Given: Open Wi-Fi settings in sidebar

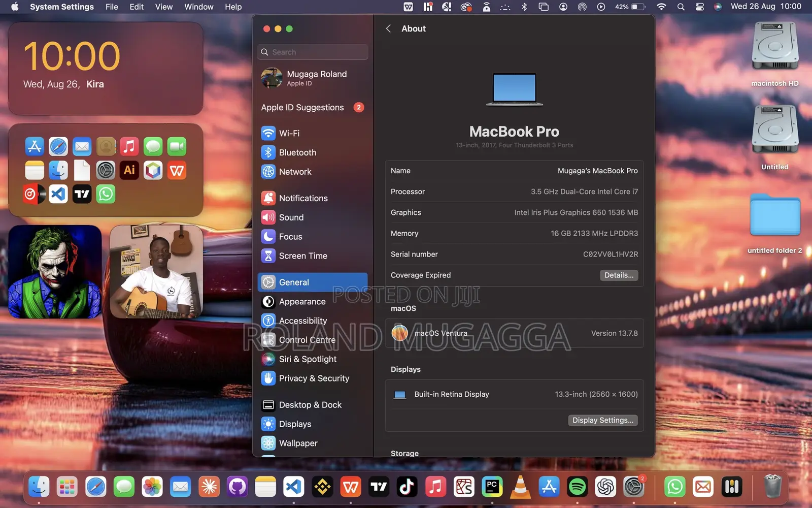Looking at the screenshot, I should (313, 133).
